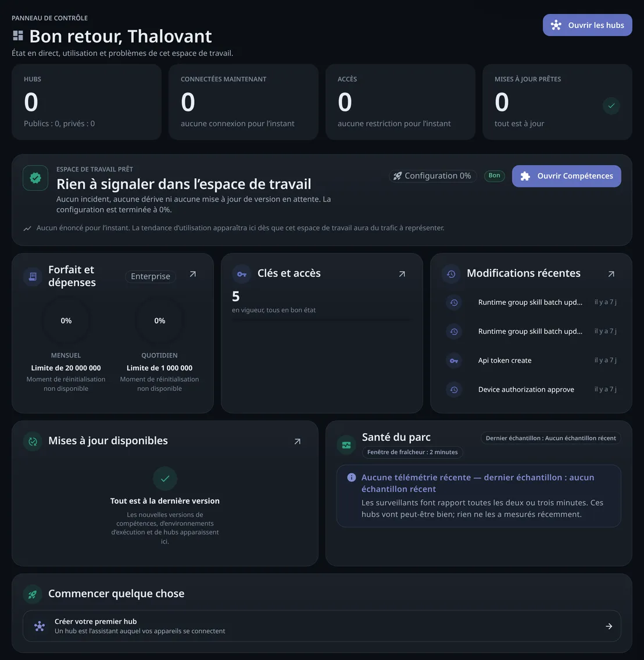Screen dimensions: 644x660
Task: Click the Publics : 0, privés : 0 text
Action: pyautogui.click(x=59, y=123)
